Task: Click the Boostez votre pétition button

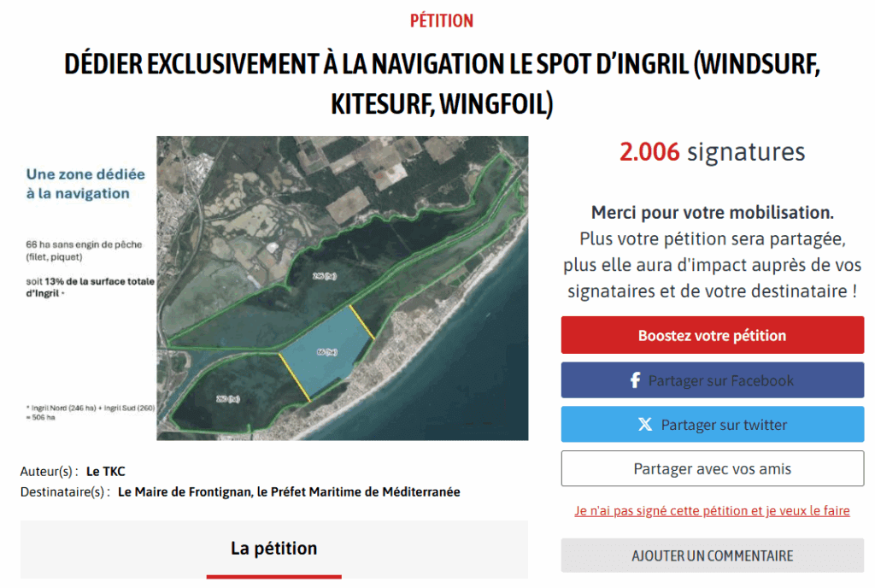Action: [x=712, y=335]
